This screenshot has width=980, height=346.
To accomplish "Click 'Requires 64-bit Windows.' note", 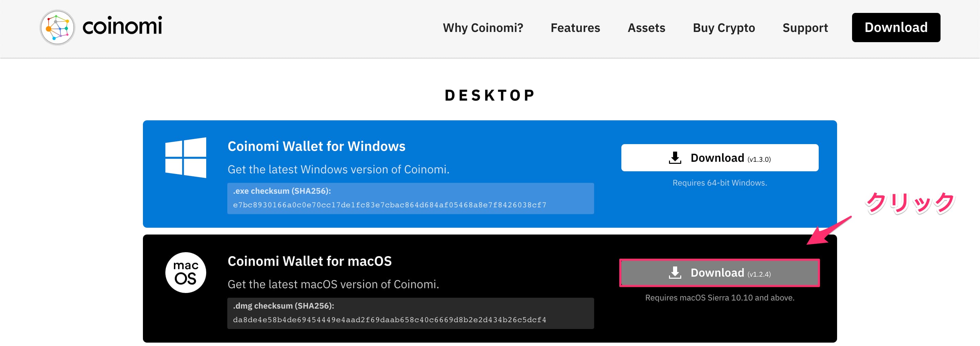I will click(720, 183).
